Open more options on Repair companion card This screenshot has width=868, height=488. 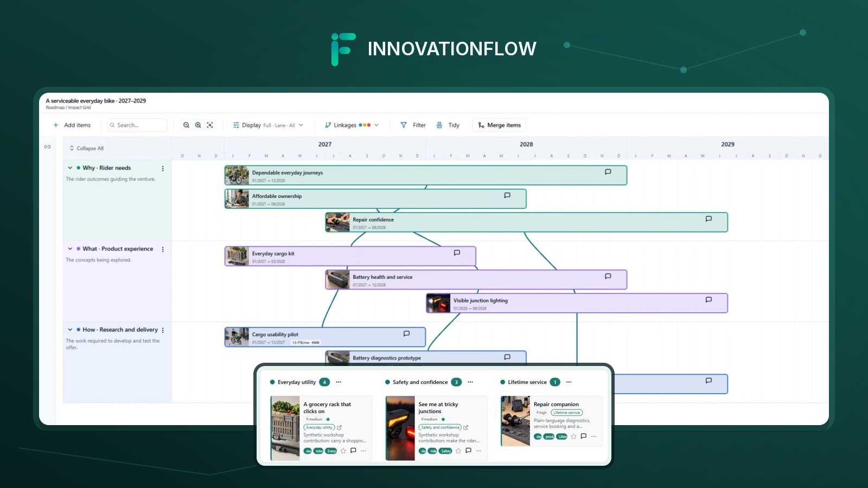point(594,436)
